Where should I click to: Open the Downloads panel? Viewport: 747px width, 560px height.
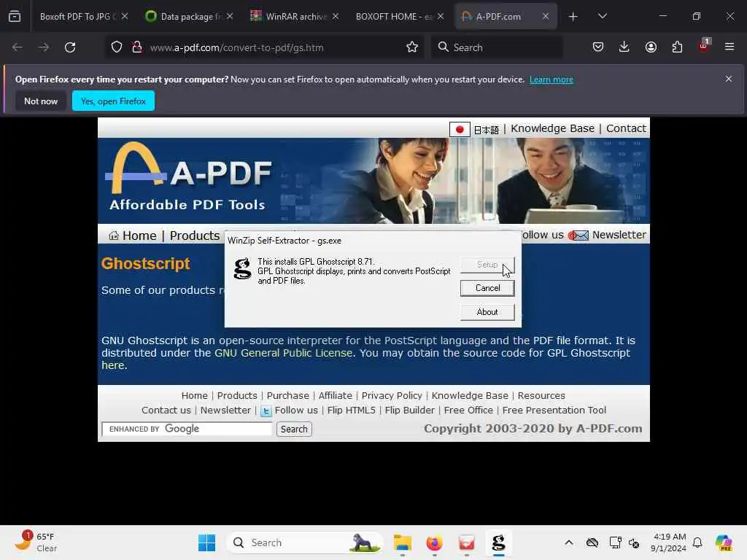(624, 47)
